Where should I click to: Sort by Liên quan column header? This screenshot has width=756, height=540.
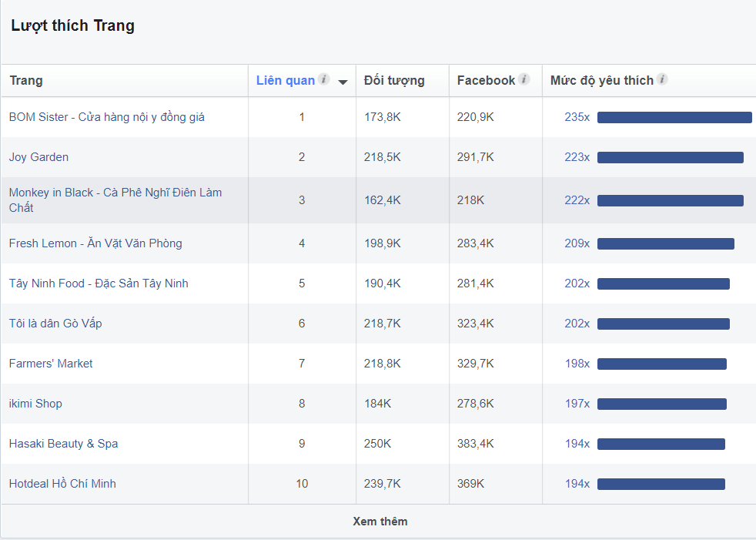click(x=286, y=80)
